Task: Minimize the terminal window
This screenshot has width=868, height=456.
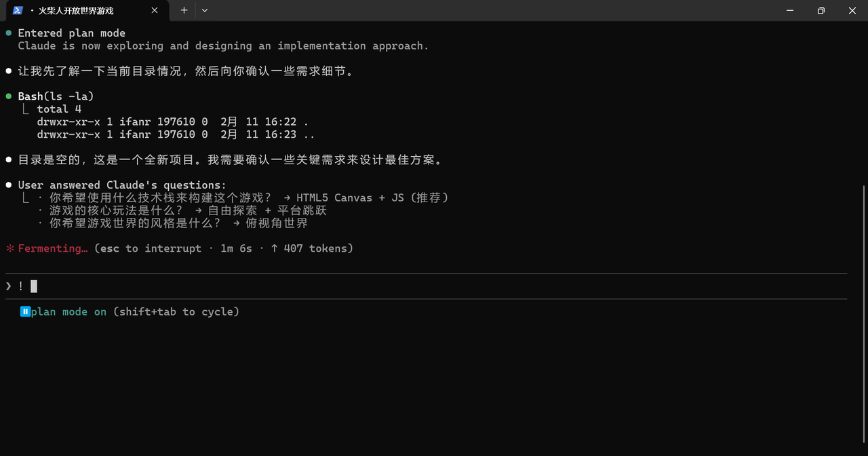Action: click(790, 11)
